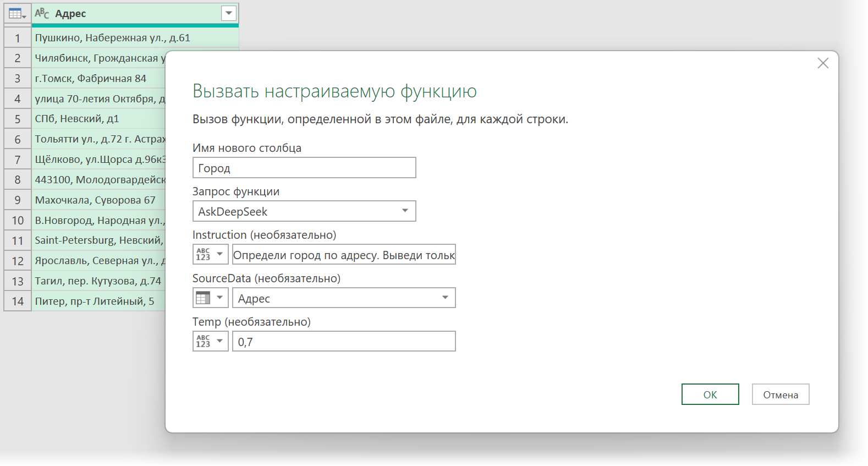Viewport: 868px width, 466px height.
Task: Select cell улица 70-летия Октября
Action: [98, 99]
